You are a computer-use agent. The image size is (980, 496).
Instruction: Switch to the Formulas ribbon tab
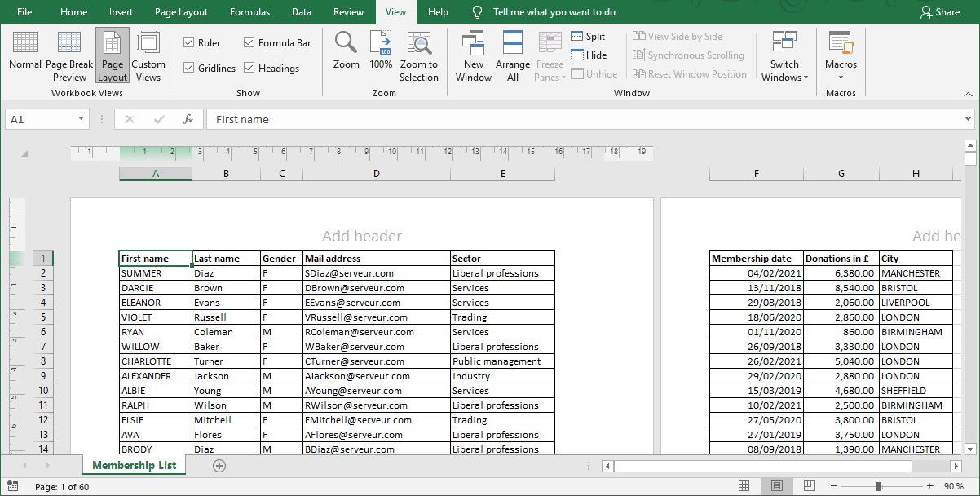click(x=249, y=11)
